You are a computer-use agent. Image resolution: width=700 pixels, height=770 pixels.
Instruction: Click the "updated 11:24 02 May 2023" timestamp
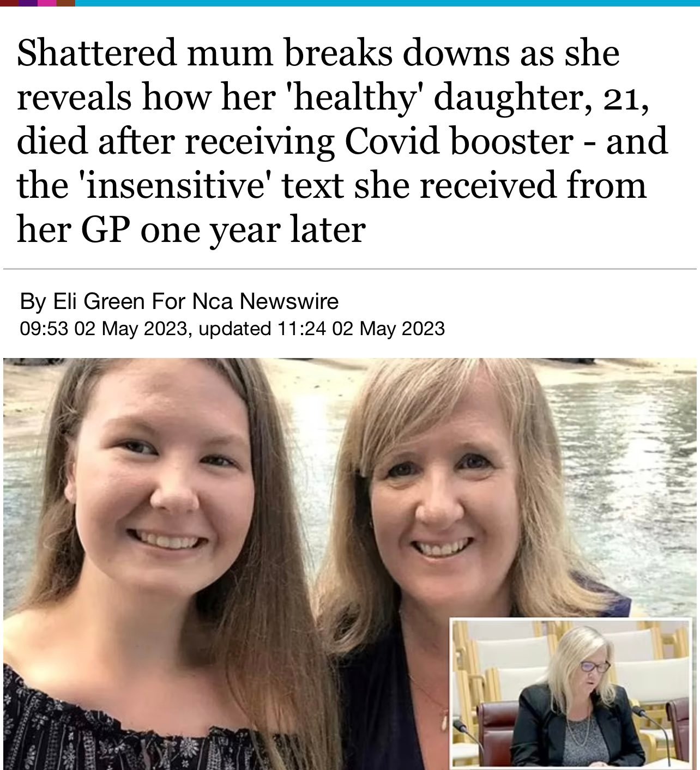coord(322,329)
